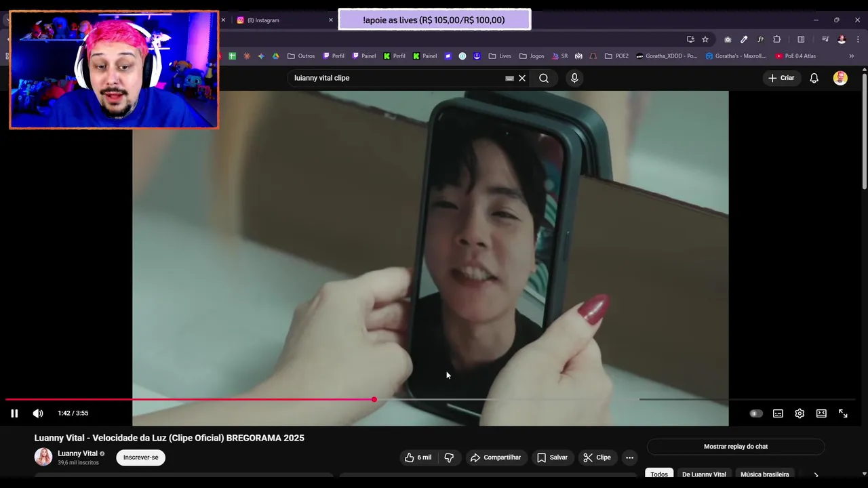Open the more actions ellipsis menu
This screenshot has width=868, height=488.
pyautogui.click(x=629, y=457)
